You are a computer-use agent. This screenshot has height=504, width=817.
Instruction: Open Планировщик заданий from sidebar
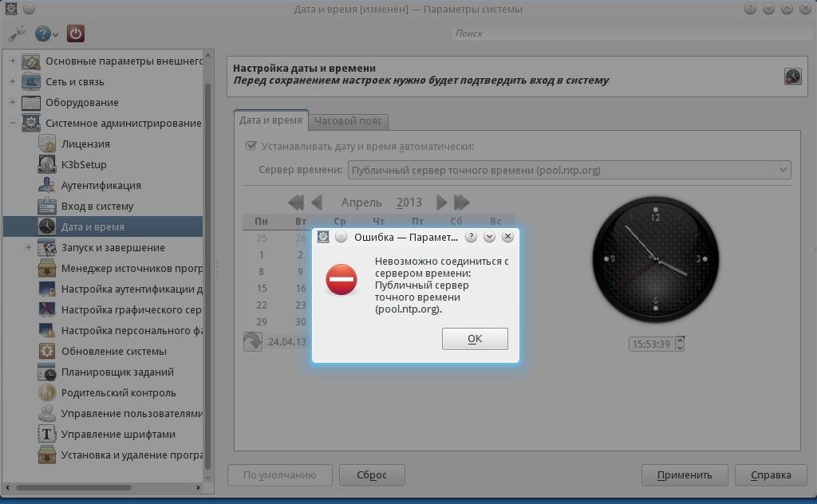click(116, 372)
